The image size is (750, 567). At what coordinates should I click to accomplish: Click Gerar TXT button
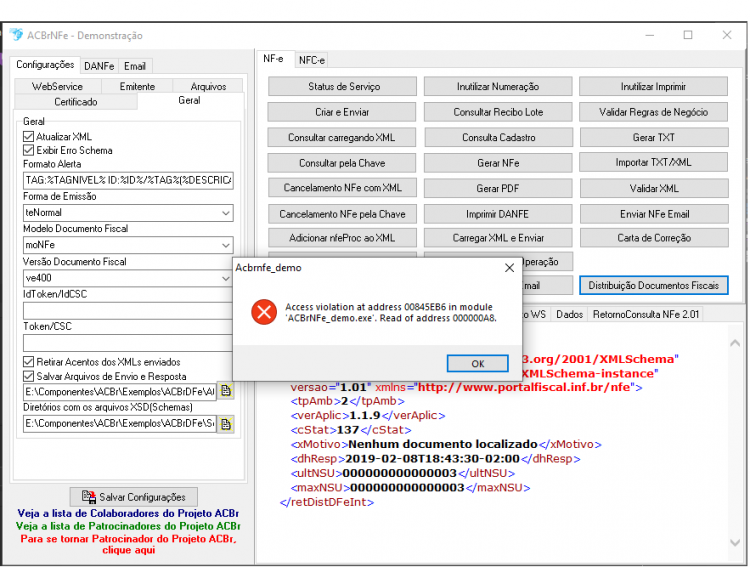pos(654,137)
